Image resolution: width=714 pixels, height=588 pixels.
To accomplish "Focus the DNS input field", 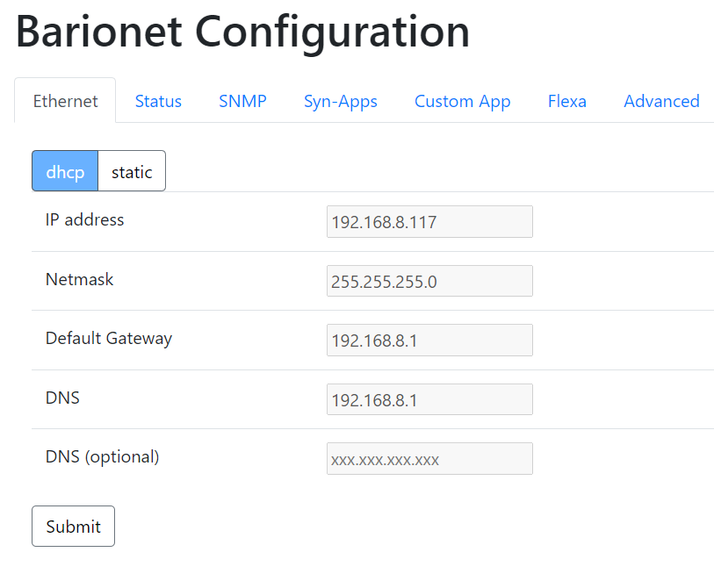I will click(x=429, y=399).
